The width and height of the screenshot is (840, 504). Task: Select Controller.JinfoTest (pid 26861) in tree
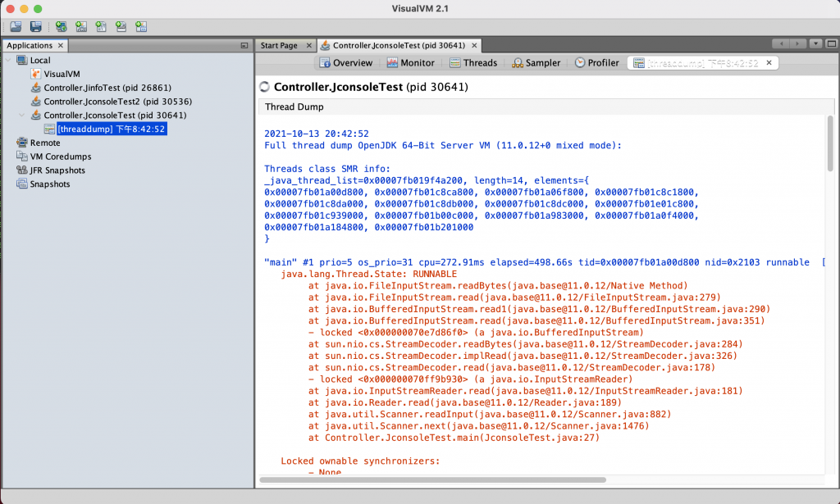tap(107, 88)
